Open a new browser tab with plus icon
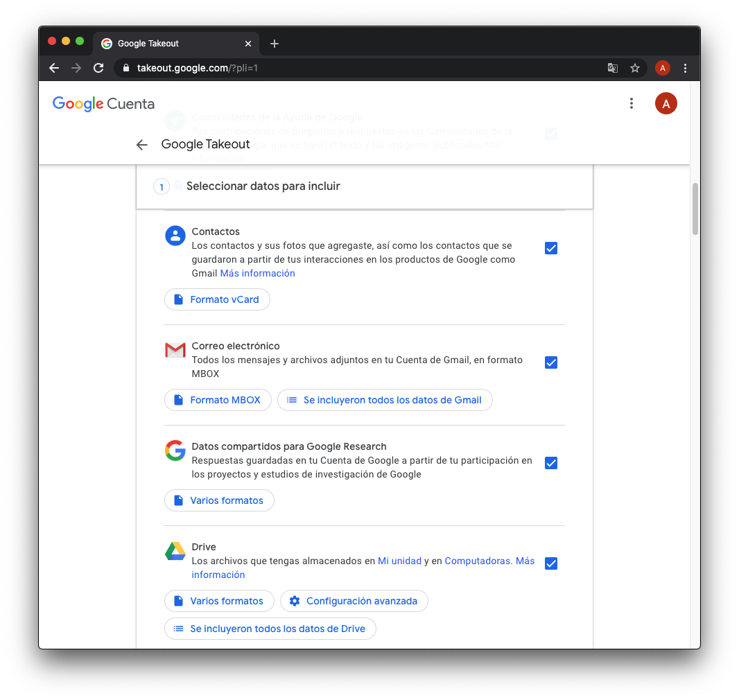Image resolution: width=739 pixels, height=700 pixels. 275,44
